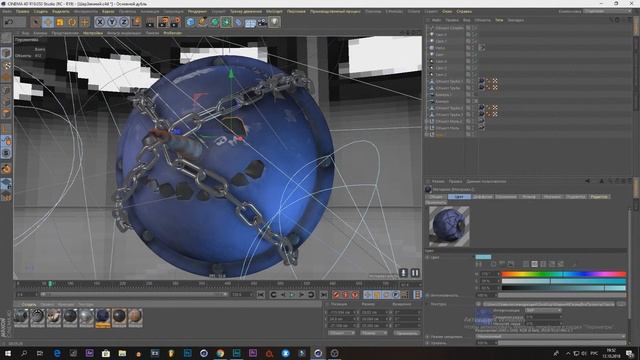Open object manager Теги menu
The height and width of the screenshot is (360, 640).
[499, 20]
